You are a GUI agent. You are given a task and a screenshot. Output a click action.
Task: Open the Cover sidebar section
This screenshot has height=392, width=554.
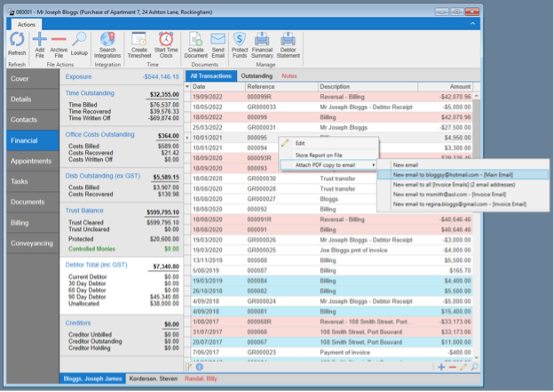coord(33,79)
